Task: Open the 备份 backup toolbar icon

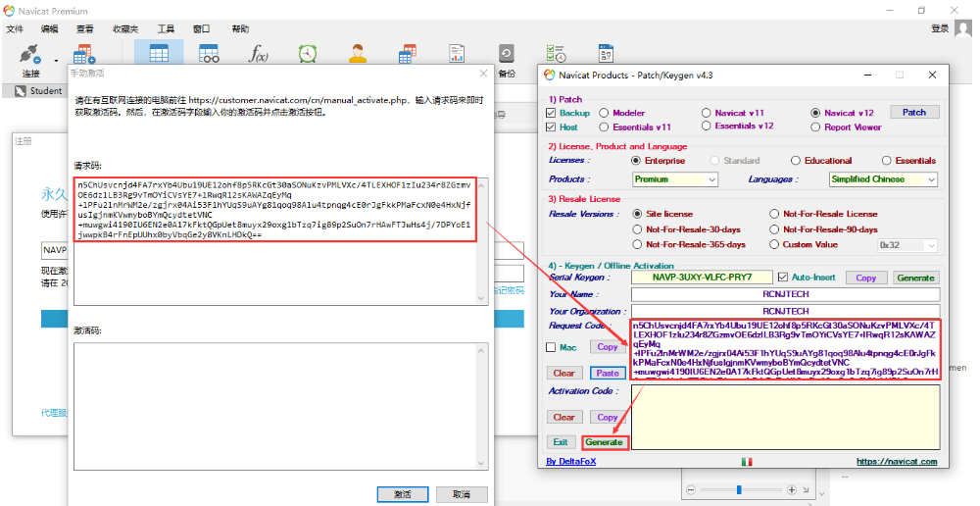Action: pos(507,54)
